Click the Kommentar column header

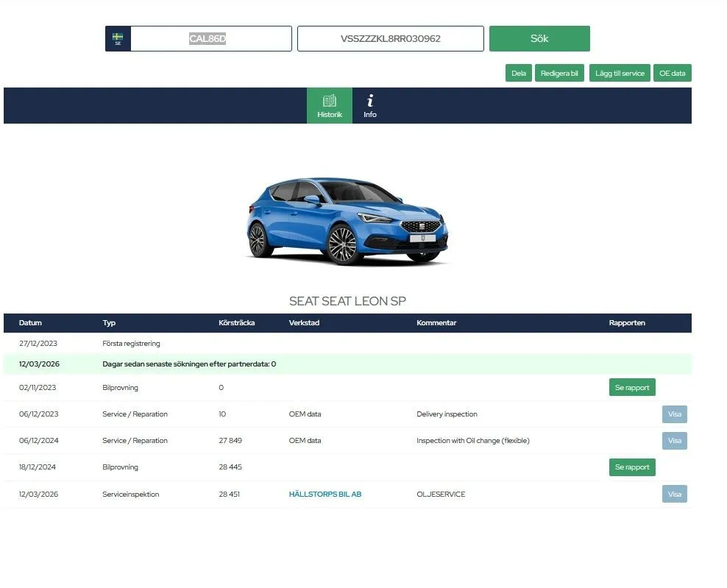tap(436, 323)
